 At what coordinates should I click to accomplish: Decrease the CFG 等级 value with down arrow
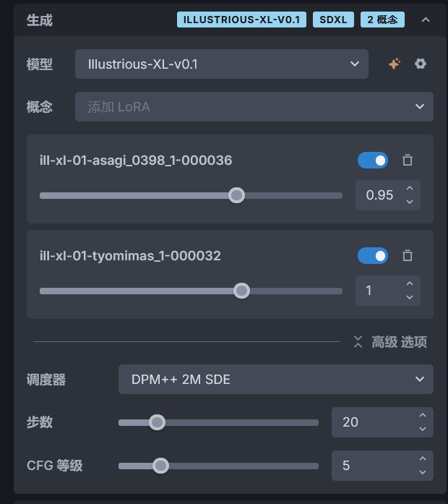(x=423, y=472)
